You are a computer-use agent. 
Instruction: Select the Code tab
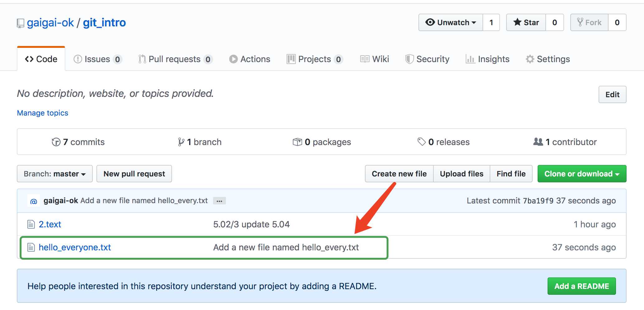tap(41, 59)
